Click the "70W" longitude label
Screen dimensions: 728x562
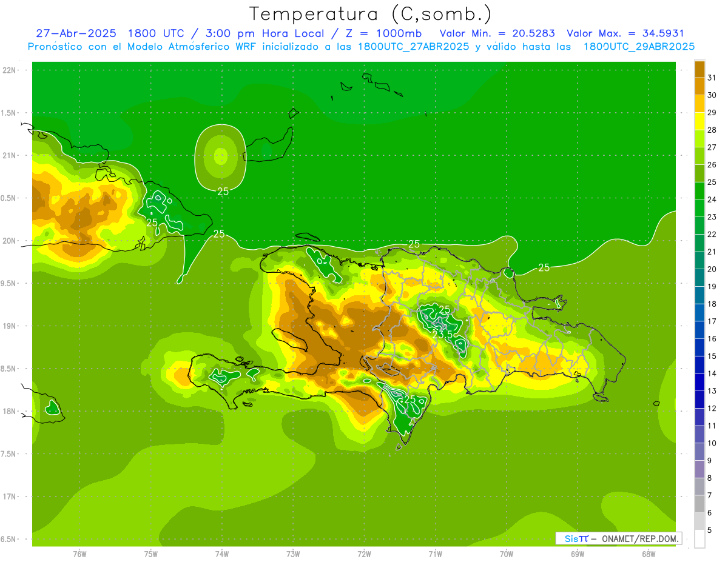[x=507, y=554]
